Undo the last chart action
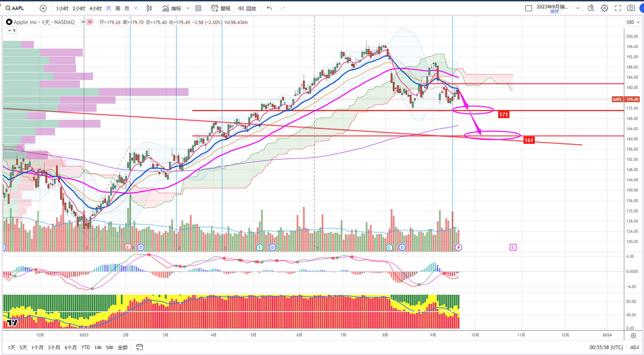Viewport: 644px width, 355px height. [270, 8]
